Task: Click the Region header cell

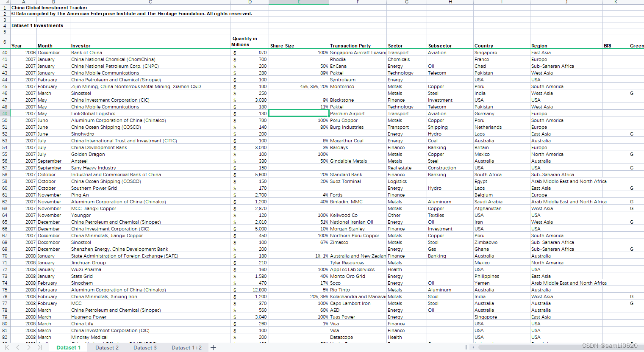Action: tap(566, 42)
